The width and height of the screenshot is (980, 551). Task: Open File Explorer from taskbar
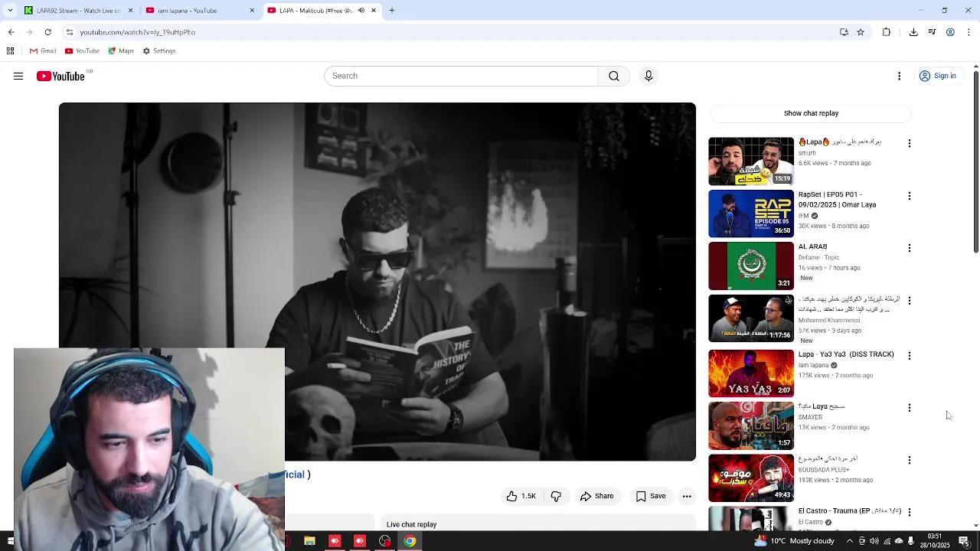pyautogui.click(x=309, y=541)
